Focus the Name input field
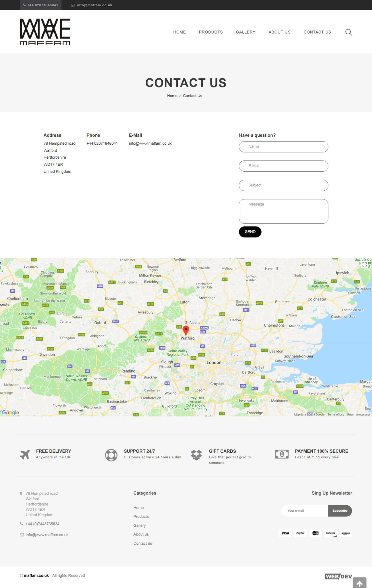Screen dimensions: 372x588 (283, 147)
